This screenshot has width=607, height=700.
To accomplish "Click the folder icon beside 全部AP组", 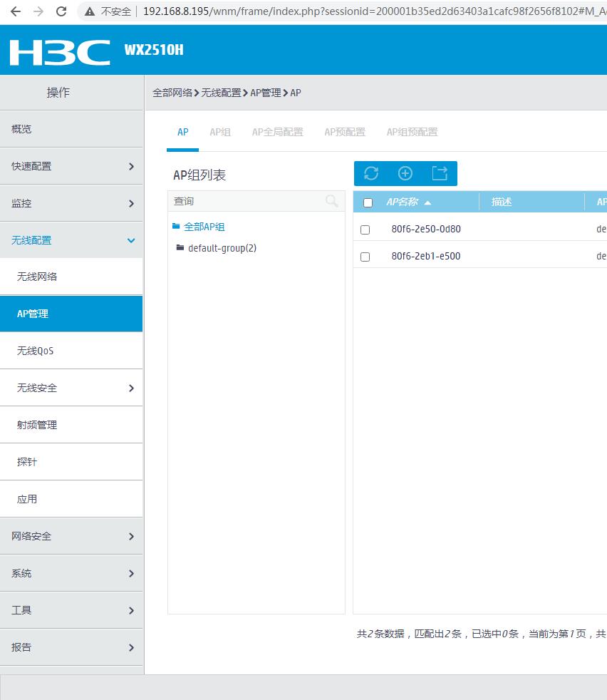I will click(x=176, y=227).
